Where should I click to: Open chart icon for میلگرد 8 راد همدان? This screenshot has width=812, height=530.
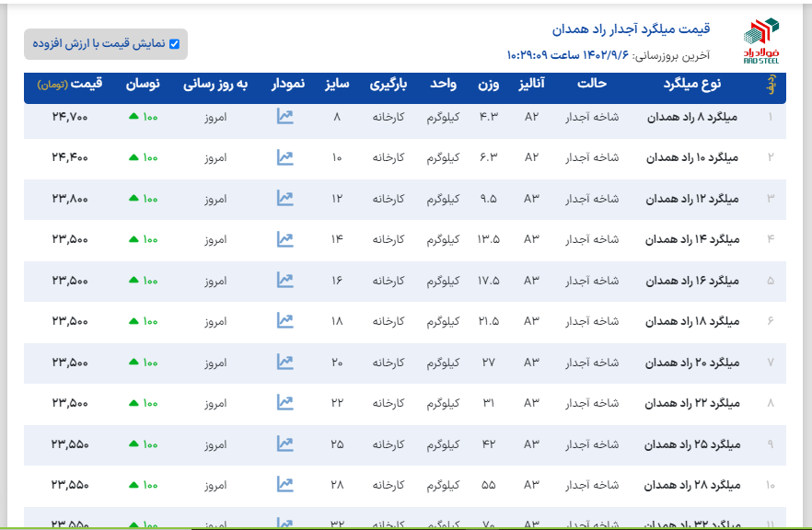[x=284, y=117]
